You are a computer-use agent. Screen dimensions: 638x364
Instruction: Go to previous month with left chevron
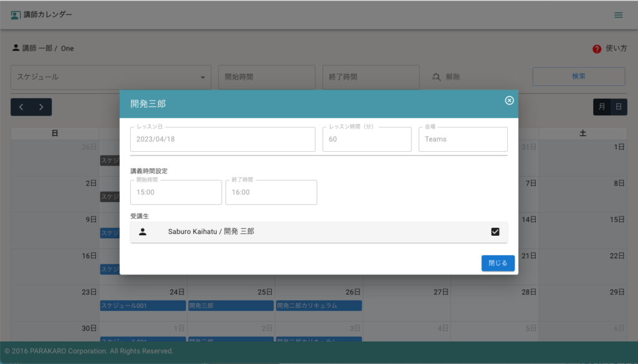(x=21, y=107)
